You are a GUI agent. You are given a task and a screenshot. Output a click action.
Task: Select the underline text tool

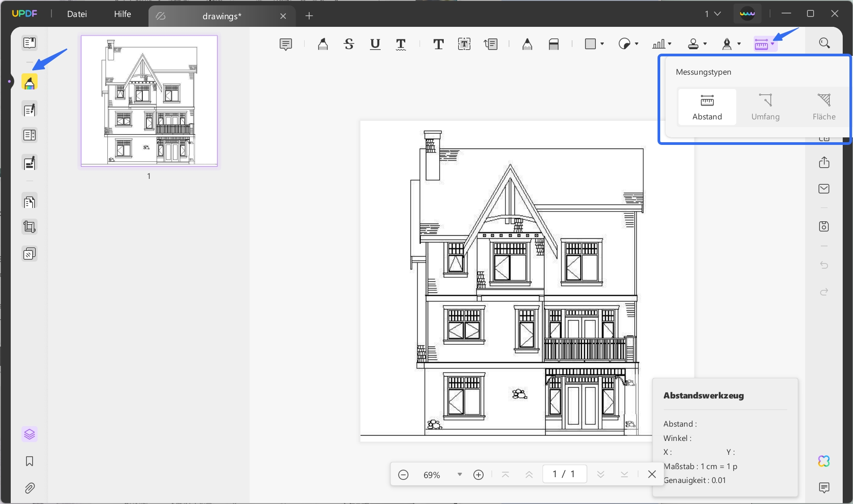[x=375, y=44]
